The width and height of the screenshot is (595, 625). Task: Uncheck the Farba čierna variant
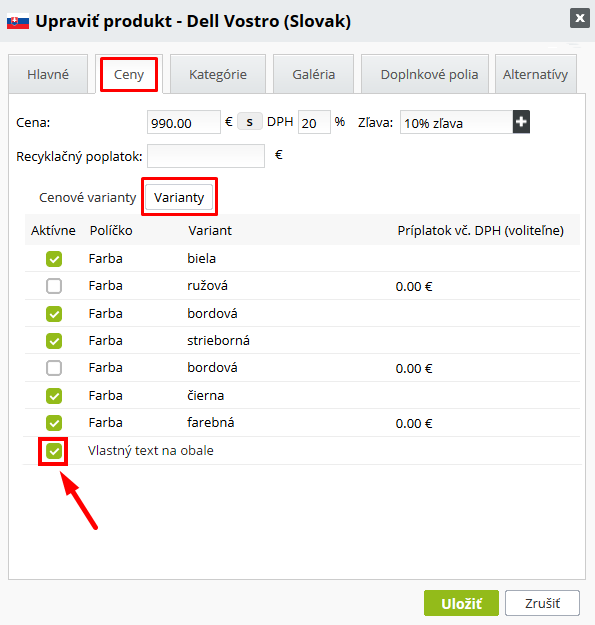pyautogui.click(x=54, y=396)
